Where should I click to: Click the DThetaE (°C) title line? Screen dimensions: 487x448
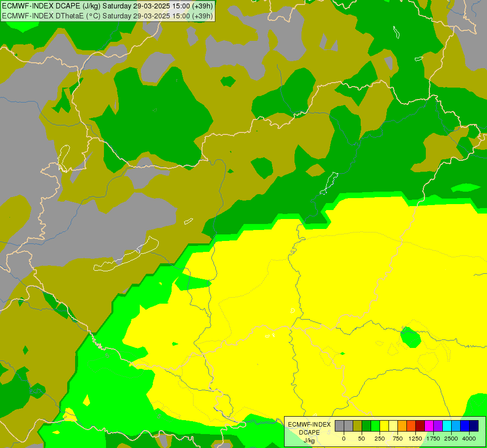107,15
